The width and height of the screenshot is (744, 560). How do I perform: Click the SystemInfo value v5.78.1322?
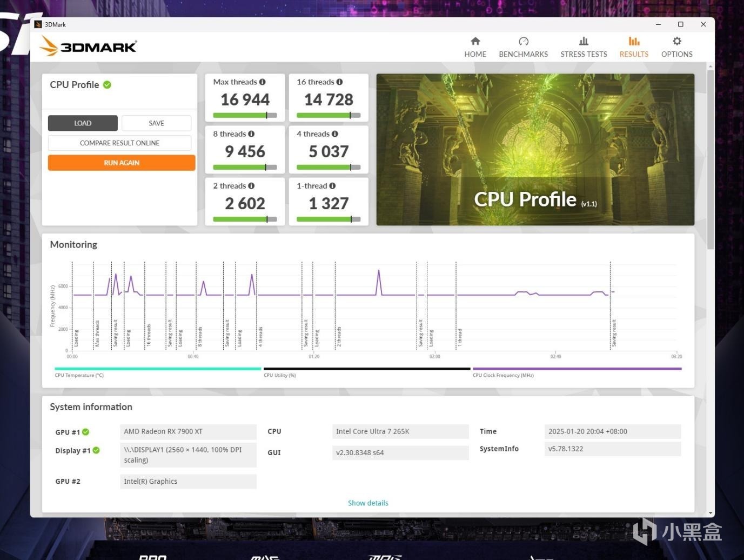click(x=613, y=449)
